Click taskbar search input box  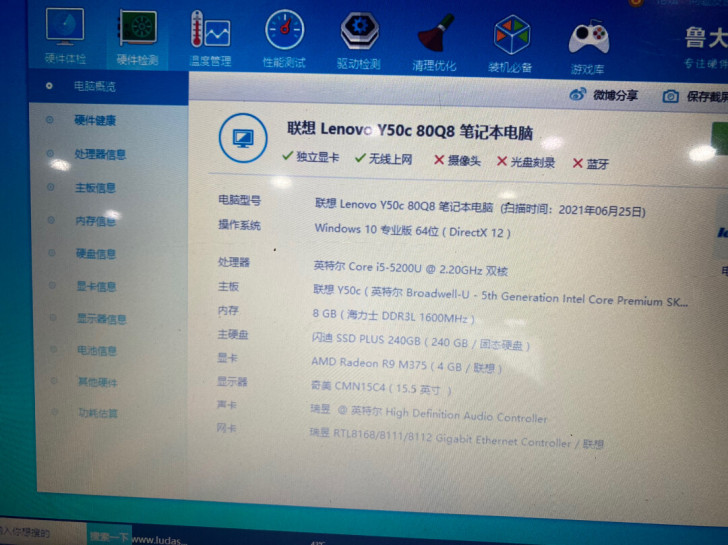(x=43, y=532)
